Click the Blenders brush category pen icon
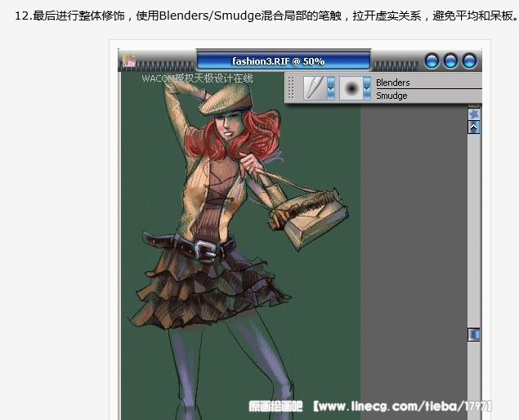The height and width of the screenshot is (420, 519). coord(315,88)
